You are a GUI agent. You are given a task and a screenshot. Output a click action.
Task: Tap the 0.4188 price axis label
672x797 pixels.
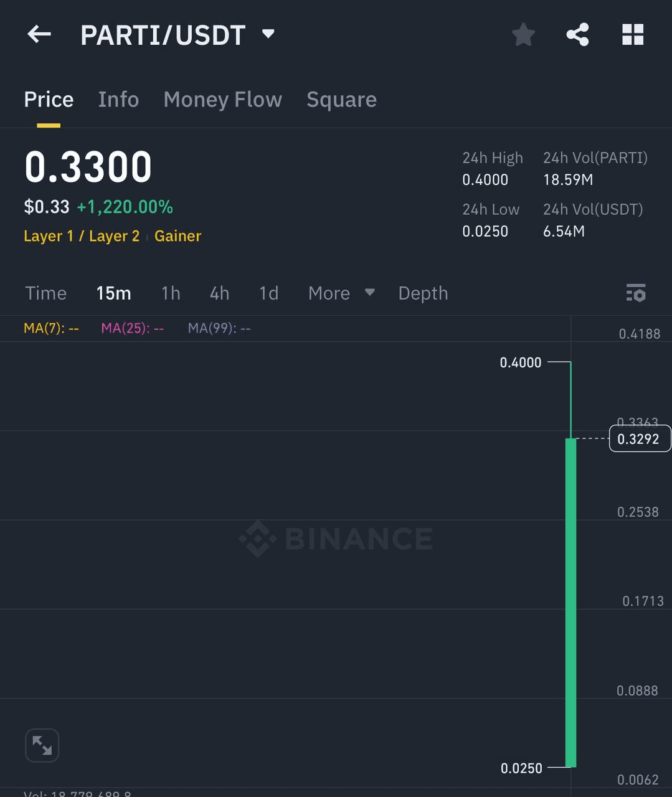(x=639, y=334)
